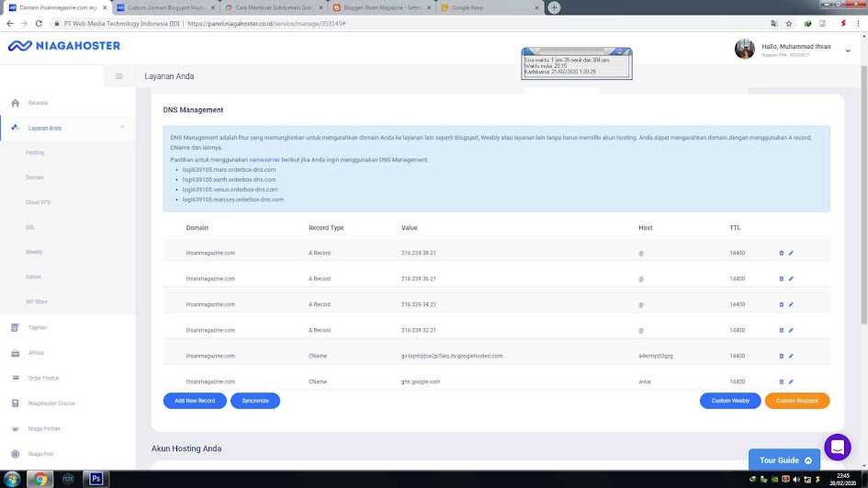The image size is (868, 488).
Task: Click Custom Weebly button
Action: [730, 401]
